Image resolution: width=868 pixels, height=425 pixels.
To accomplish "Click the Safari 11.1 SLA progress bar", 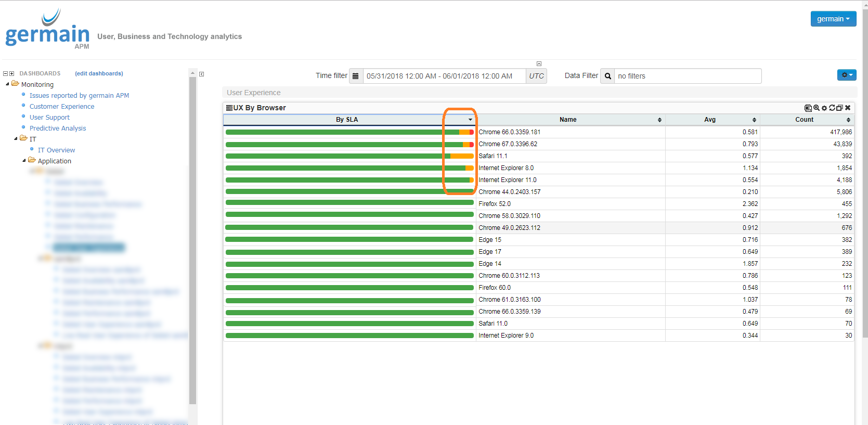I will click(x=349, y=156).
